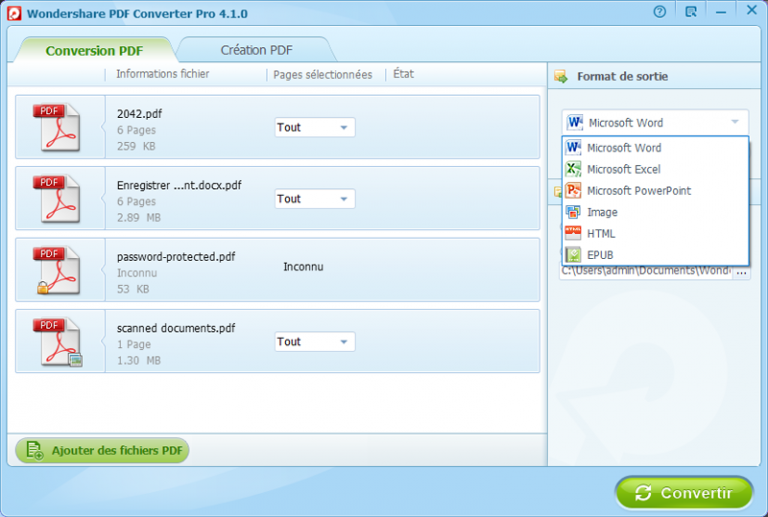Switch to the Conversion PDF tab
768x517 pixels.
tap(93, 50)
